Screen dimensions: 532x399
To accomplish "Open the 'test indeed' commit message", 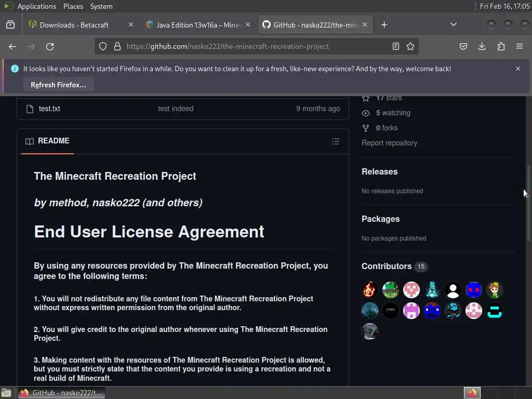I will pos(176,109).
